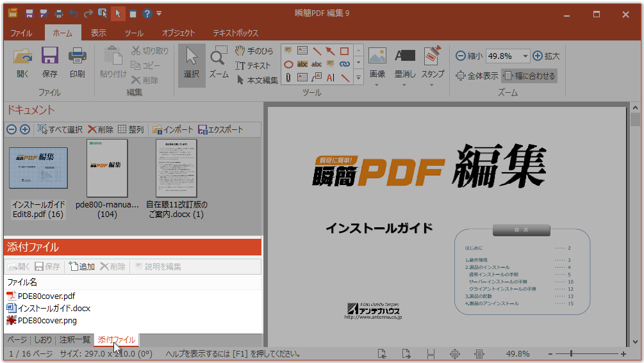
Task: Click Add (追加) in attachments toolbar
Action: pos(82,266)
